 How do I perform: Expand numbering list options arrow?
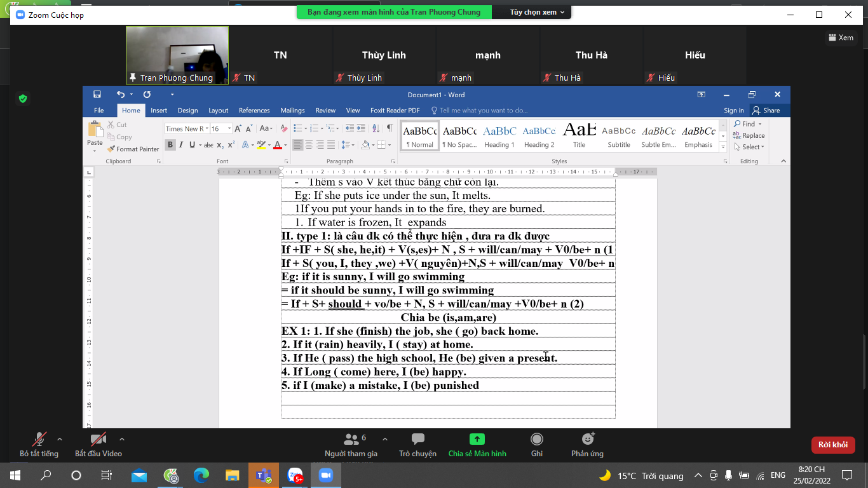click(x=322, y=128)
